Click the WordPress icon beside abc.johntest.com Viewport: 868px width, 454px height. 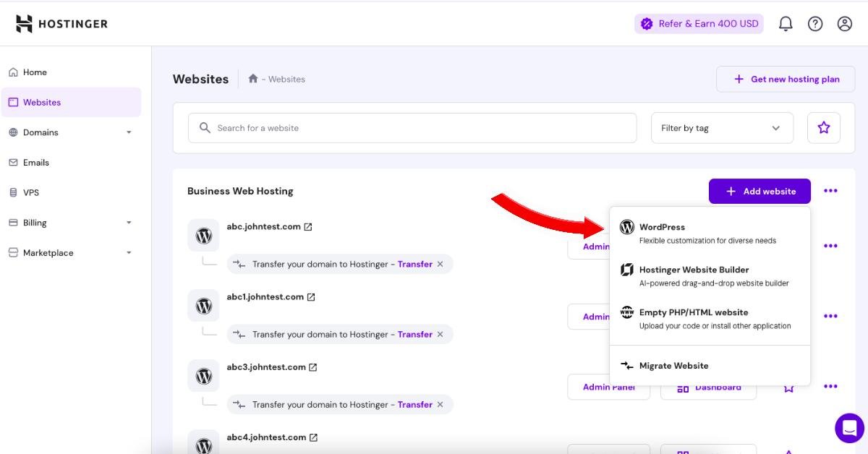click(x=204, y=236)
